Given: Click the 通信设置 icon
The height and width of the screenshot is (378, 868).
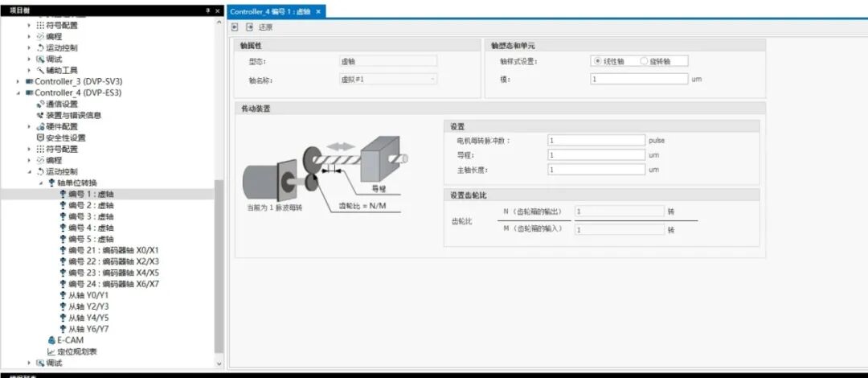Looking at the screenshot, I should (x=40, y=105).
